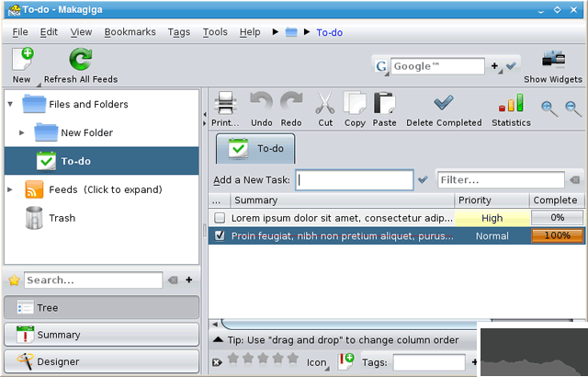Screen dimensions: 588x377
Task: Check the Lorem ipsum task checkbox
Action: (220, 218)
